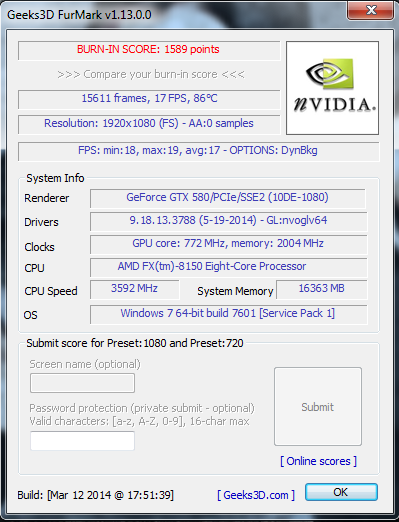Click the OK button

[341, 492]
